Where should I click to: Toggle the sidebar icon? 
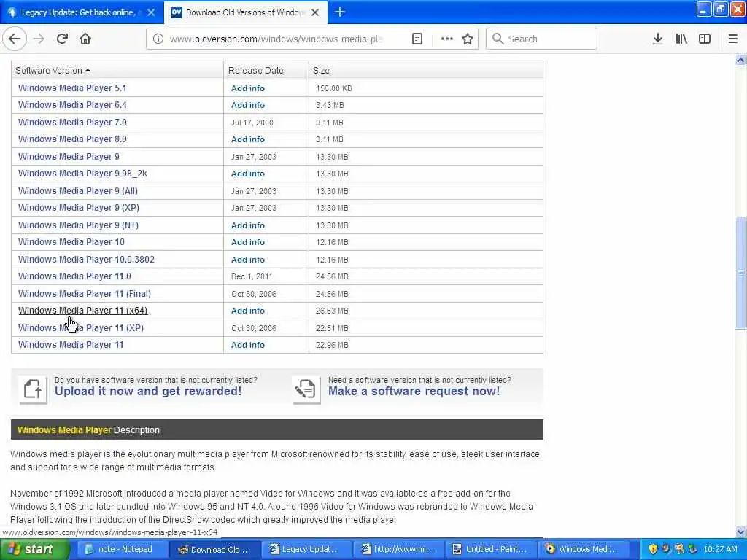point(705,39)
